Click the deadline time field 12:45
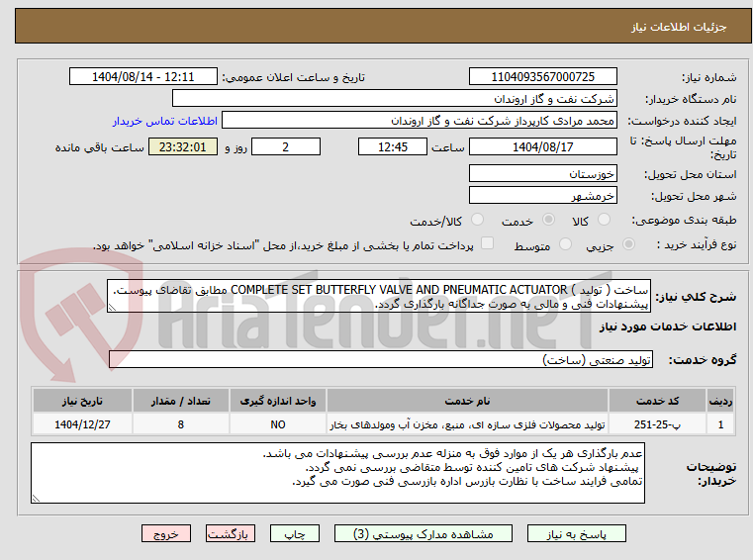This screenshot has width=753, height=560. [393, 146]
